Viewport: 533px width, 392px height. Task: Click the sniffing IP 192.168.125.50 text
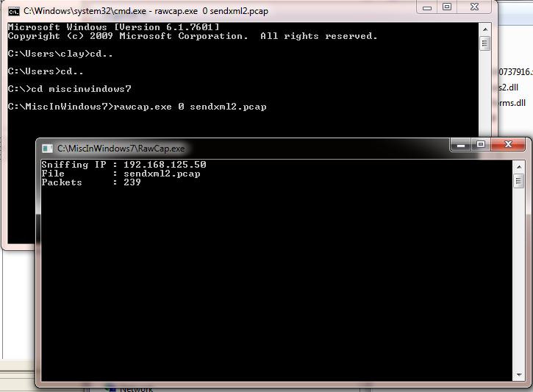point(124,165)
